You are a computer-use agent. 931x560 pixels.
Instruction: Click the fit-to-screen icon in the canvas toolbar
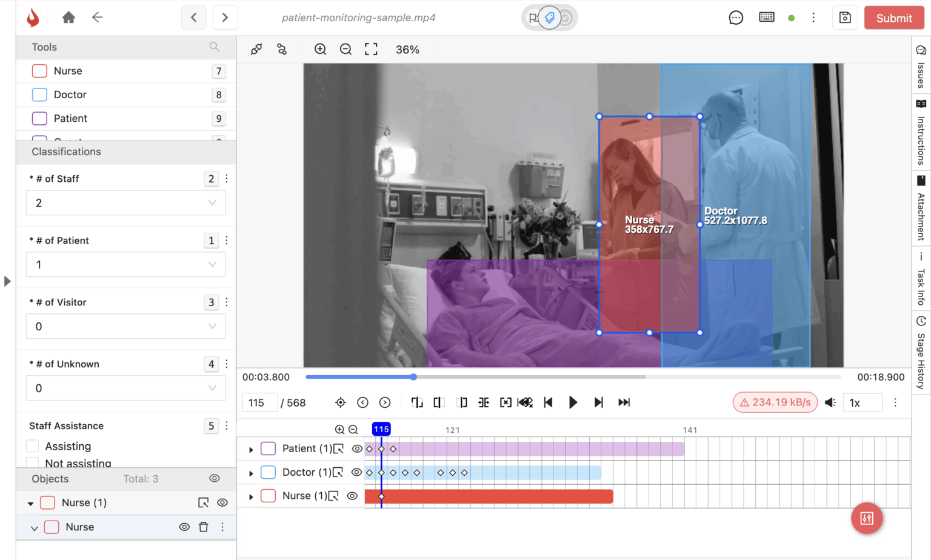[x=371, y=50]
